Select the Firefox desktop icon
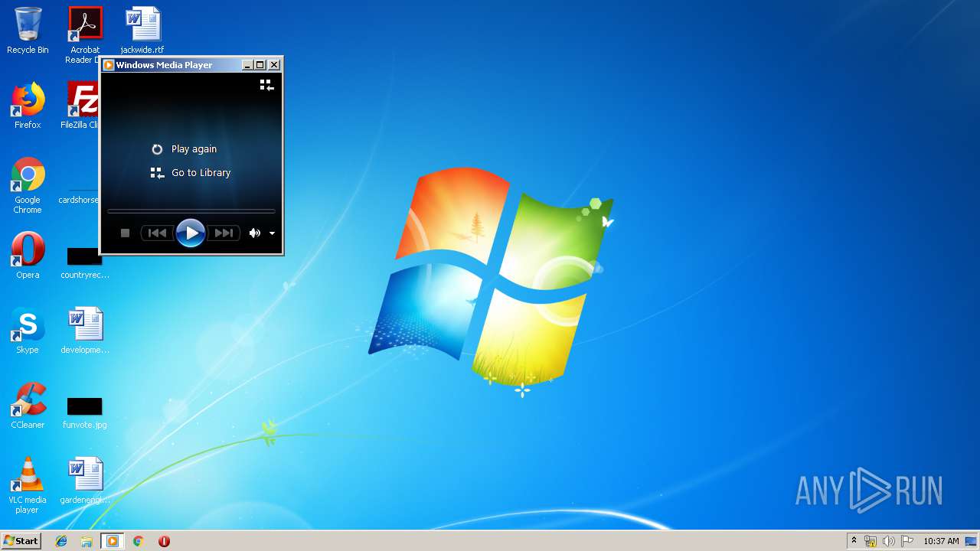Viewport: 980px width, 551px height. pos(28,106)
